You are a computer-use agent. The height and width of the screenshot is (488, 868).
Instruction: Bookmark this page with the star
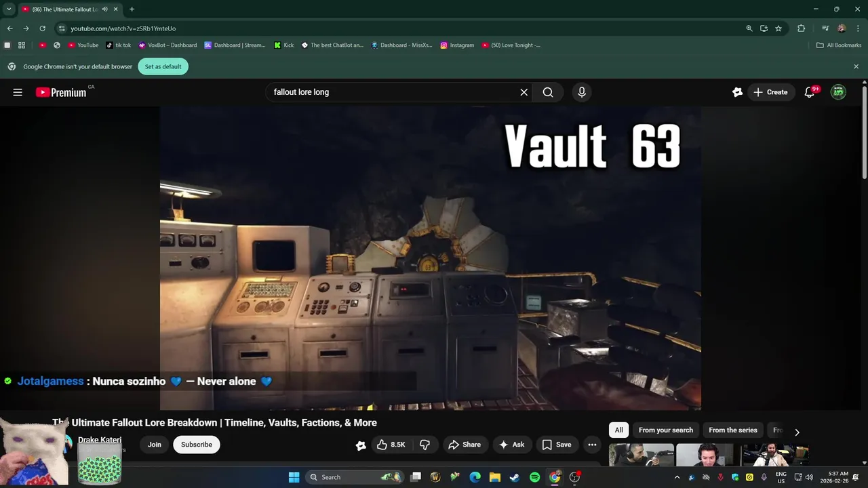[778, 28]
